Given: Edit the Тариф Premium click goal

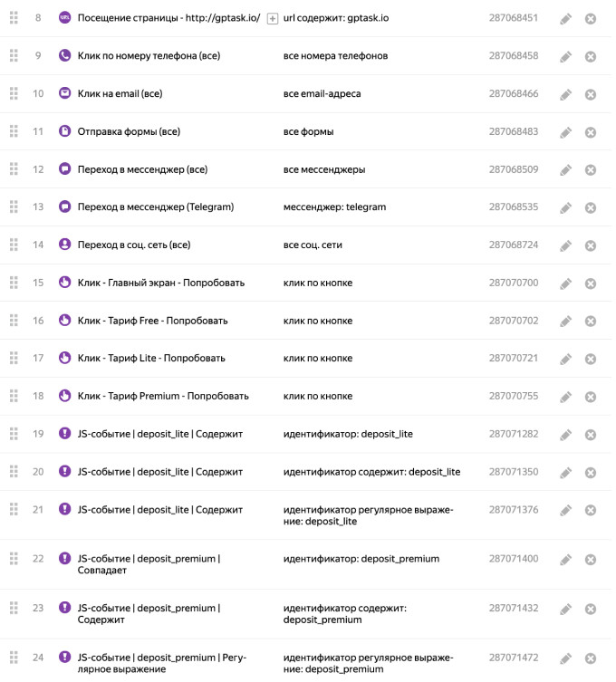Looking at the screenshot, I should [x=566, y=397].
